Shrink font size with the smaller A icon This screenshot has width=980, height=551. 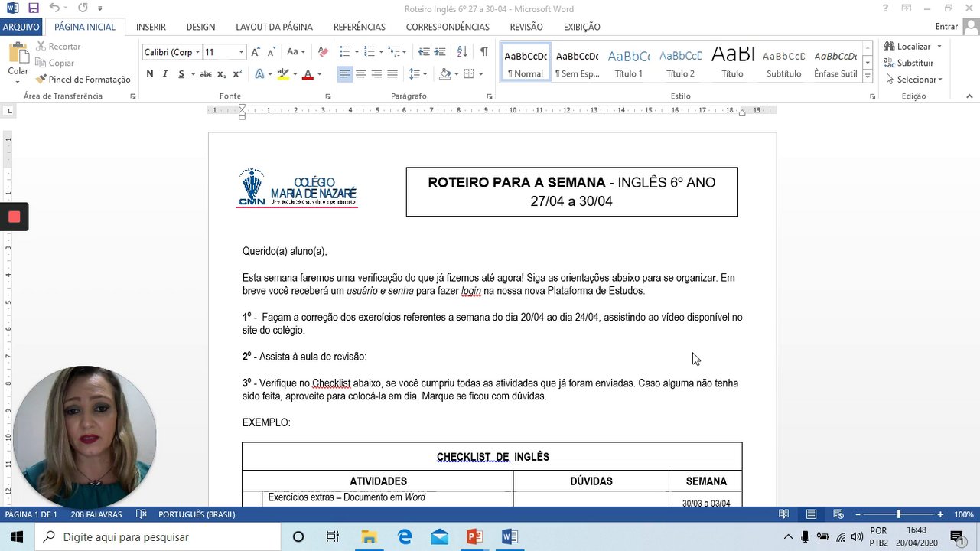click(x=271, y=52)
